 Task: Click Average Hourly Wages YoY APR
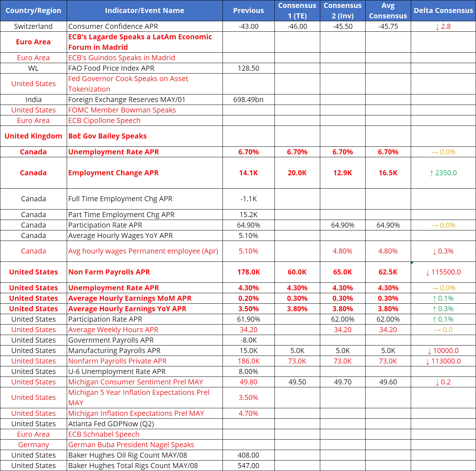pos(145,236)
